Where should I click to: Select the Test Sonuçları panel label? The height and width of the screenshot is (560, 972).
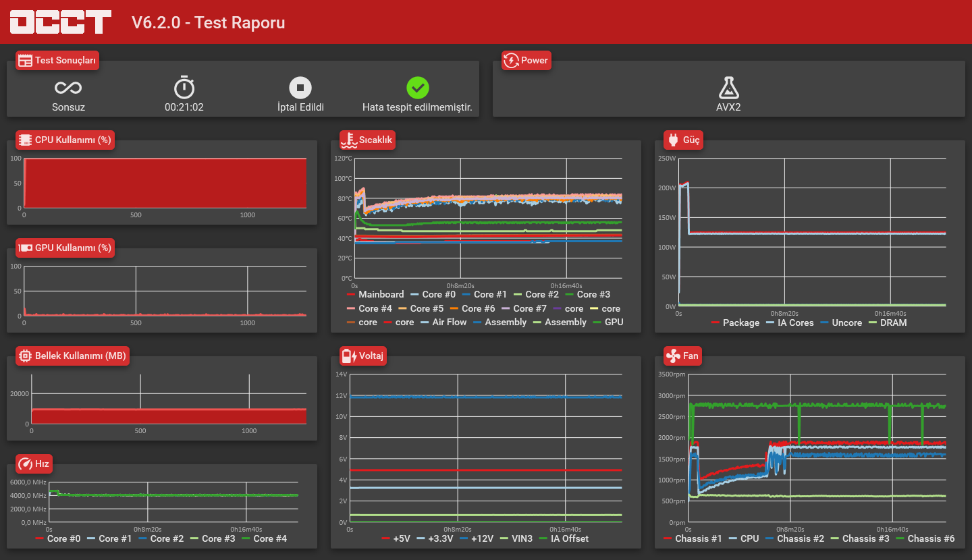coord(66,60)
